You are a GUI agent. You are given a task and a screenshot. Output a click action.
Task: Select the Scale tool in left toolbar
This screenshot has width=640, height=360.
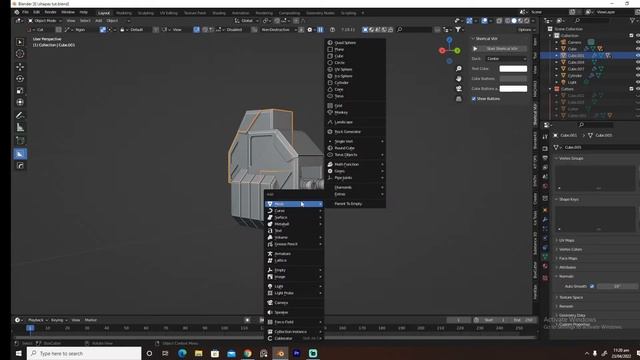coord(20,90)
